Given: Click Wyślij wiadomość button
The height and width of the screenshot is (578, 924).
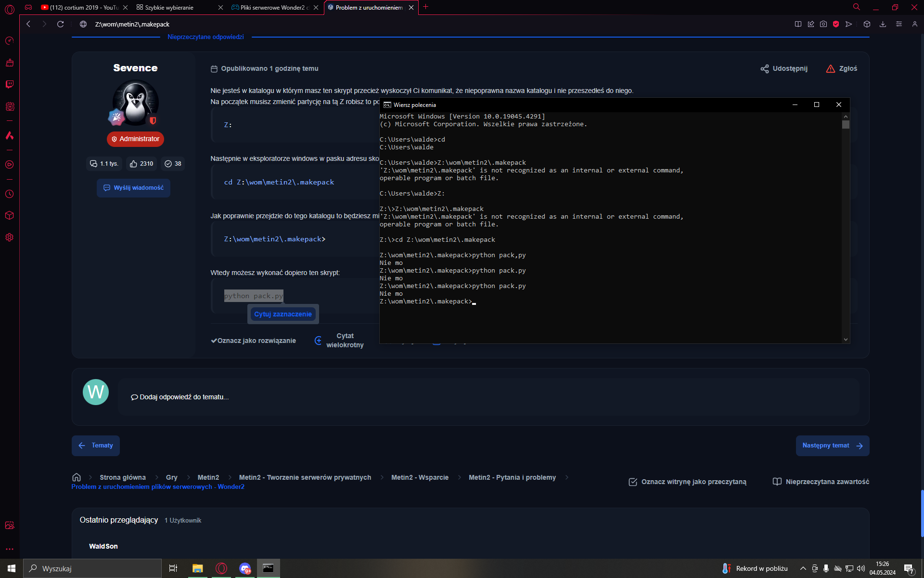Looking at the screenshot, I should coord(133,188).
